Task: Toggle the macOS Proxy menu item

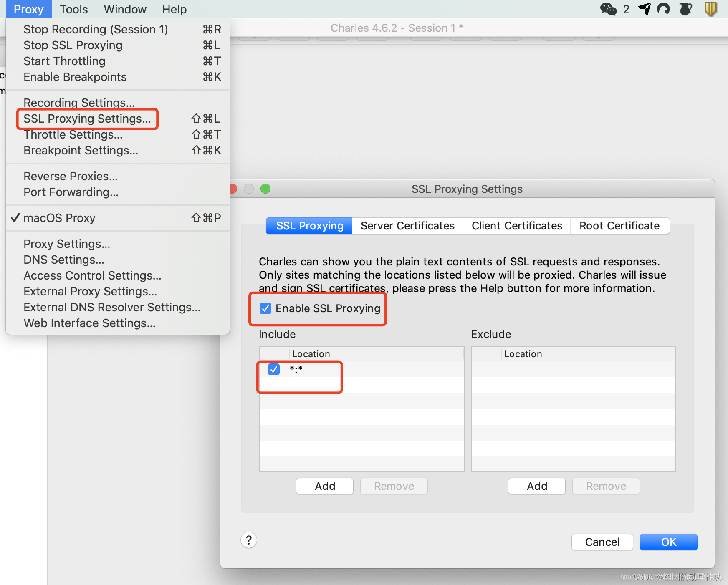Action: pos(118,218)
